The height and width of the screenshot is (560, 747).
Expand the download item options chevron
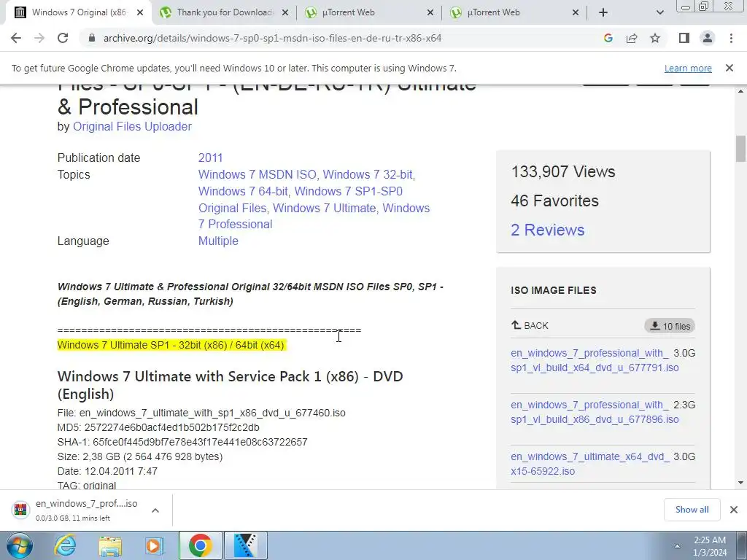[x=155, y=510]
